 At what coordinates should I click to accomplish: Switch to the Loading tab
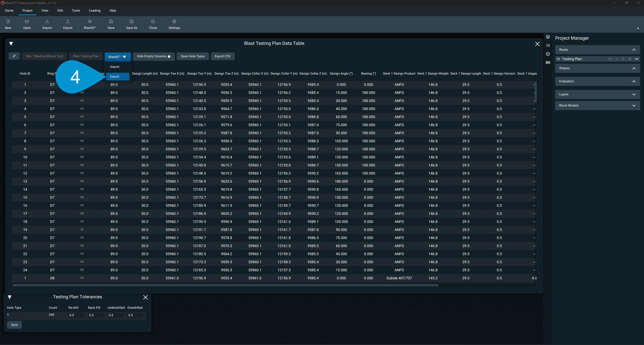tap(95, 10)
